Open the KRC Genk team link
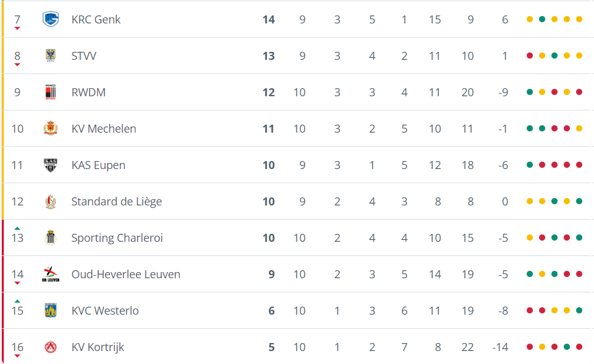Screen dimensions: 594x364 pyautogui.click(x=96, y=19)
